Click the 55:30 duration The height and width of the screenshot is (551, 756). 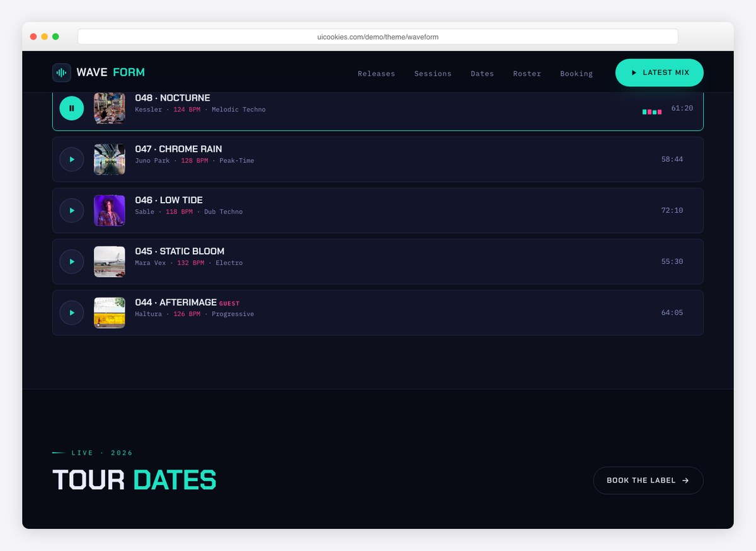672,261
